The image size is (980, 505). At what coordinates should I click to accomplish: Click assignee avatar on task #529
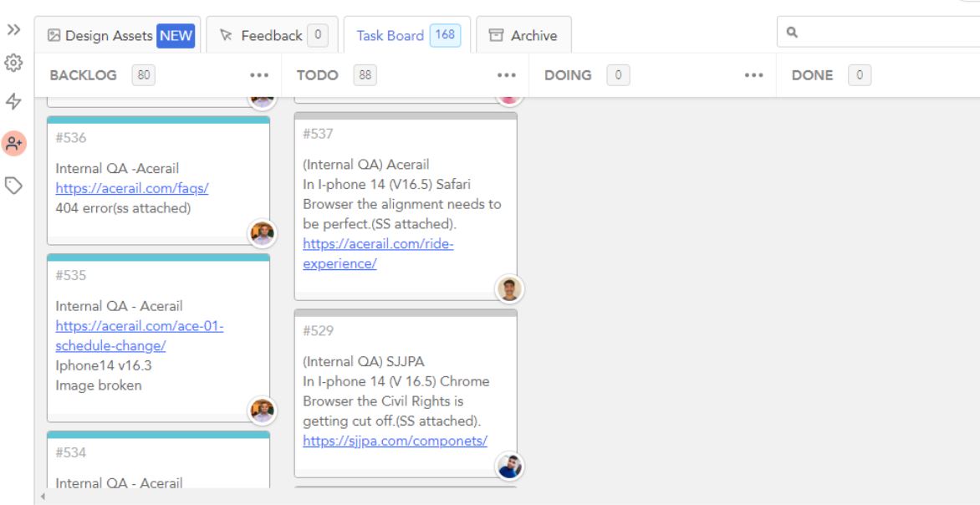pyautogui.click(x=509, y=467)
